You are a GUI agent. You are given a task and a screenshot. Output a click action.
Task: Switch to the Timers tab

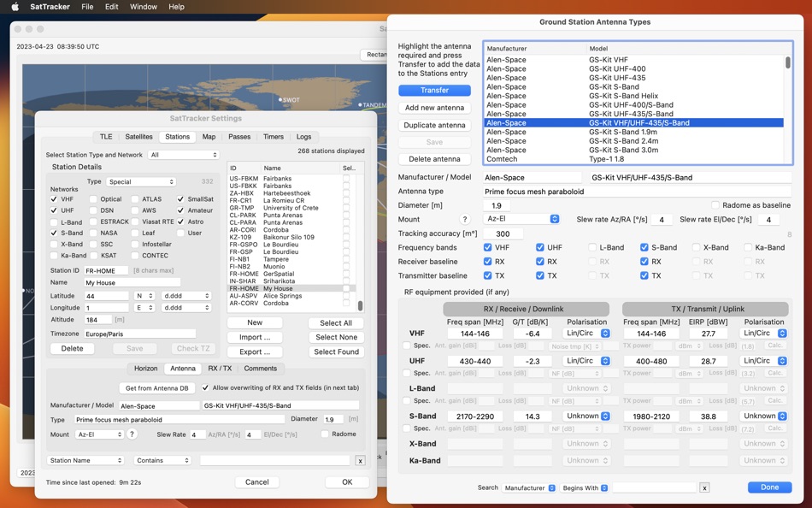click(x=274, y=137)
